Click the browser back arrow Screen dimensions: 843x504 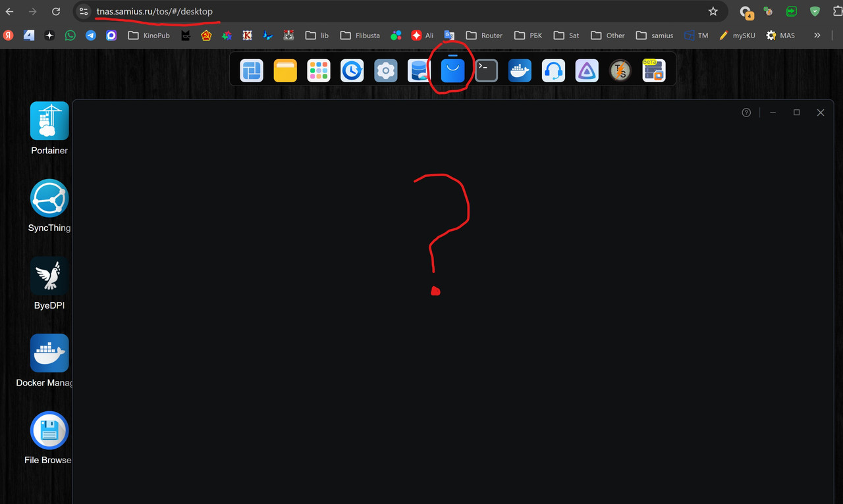pyautogui.click(x=10, y=11)
